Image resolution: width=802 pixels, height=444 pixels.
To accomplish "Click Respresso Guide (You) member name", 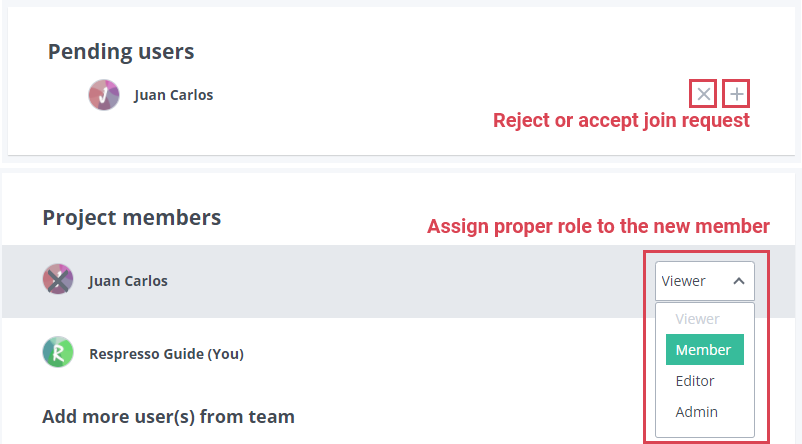I will point(166,354).
